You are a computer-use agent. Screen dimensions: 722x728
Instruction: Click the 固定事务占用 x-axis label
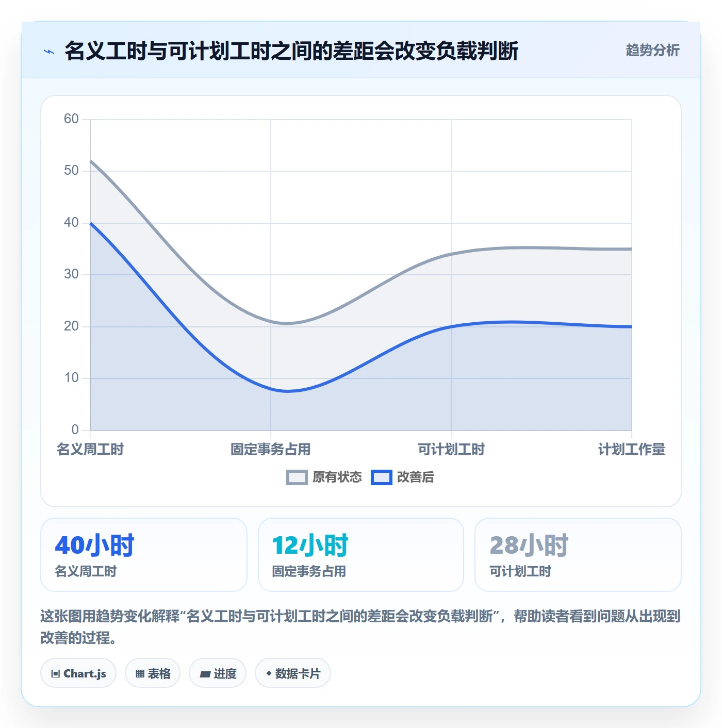270,450
